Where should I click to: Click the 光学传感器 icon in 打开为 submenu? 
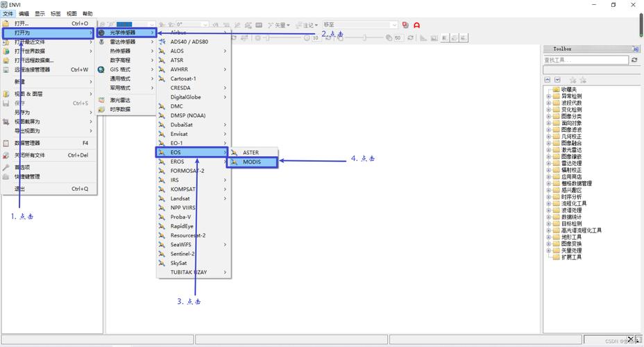click(101, 33)
